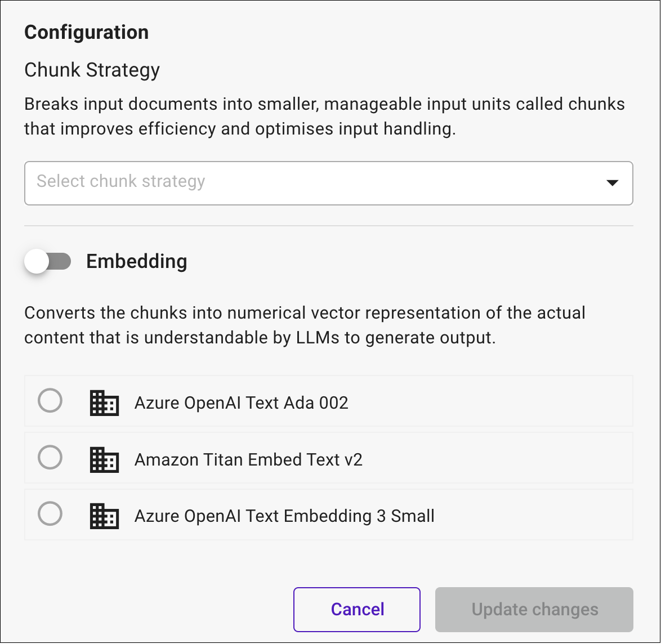
Task: Choose the Amazon Titan Embed Text v2 radio button
Action: [50, 457]
